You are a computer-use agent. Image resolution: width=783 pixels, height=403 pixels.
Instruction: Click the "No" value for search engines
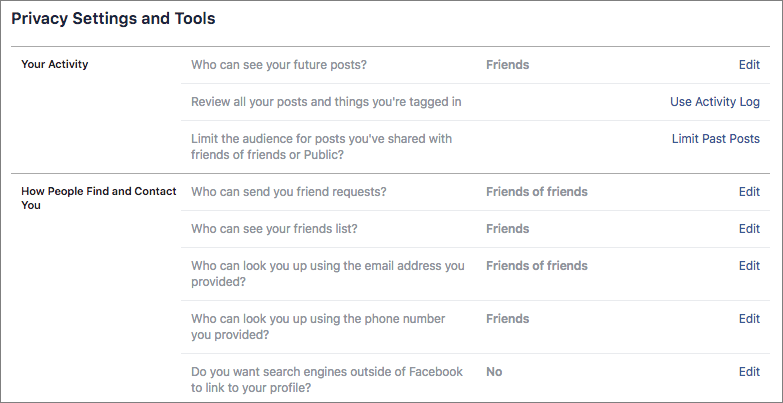[494, 372]
